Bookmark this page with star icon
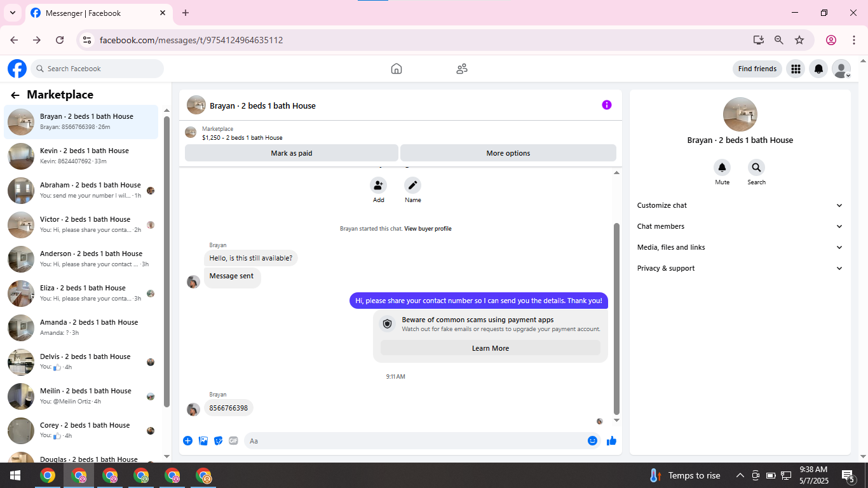The width and height of the screenshot is (868, 488). click(799, 40)
